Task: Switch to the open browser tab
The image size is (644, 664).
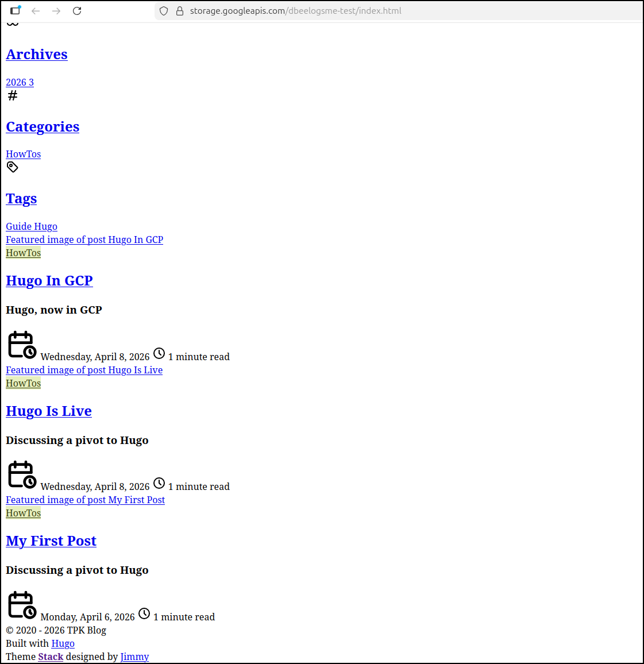Action: [16, 10]
